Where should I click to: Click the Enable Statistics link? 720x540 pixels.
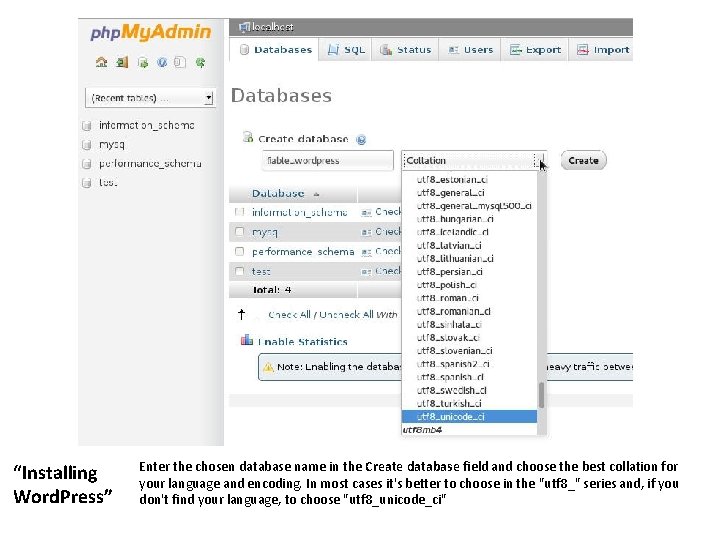point(303,342)
